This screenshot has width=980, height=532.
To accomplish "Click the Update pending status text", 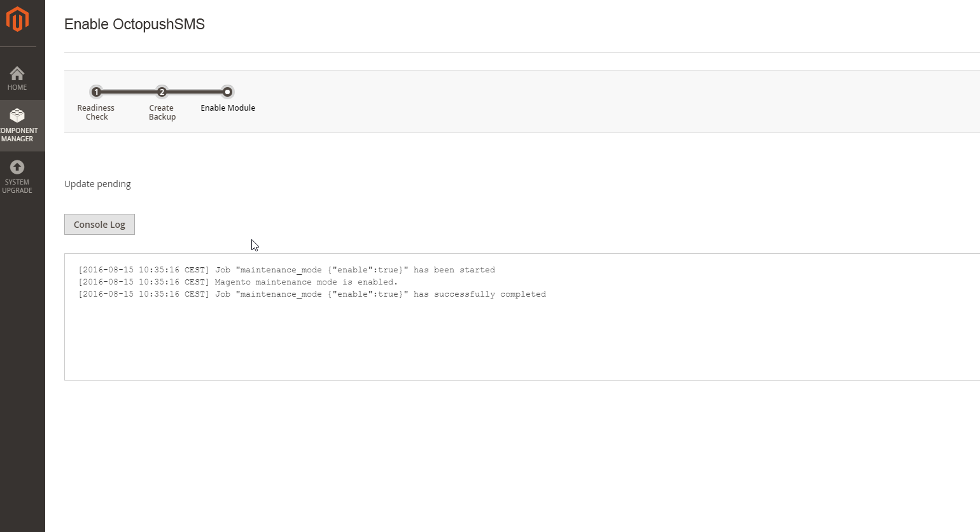I will (x=97, y=184).
